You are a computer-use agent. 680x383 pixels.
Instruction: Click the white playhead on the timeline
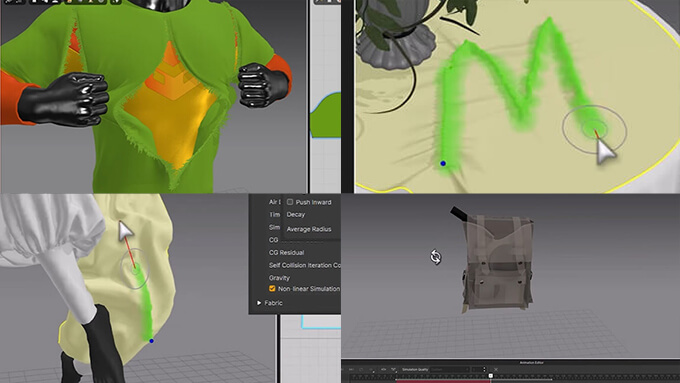click(490, 376)
